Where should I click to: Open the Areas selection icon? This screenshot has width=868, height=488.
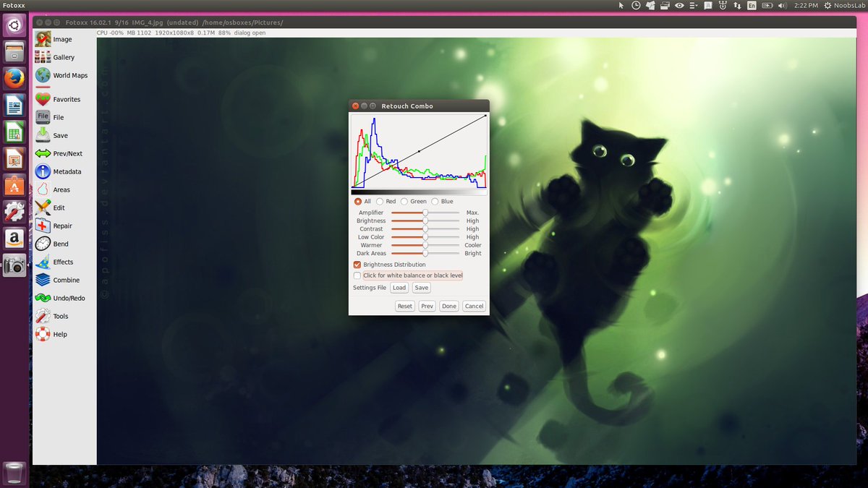43,189
